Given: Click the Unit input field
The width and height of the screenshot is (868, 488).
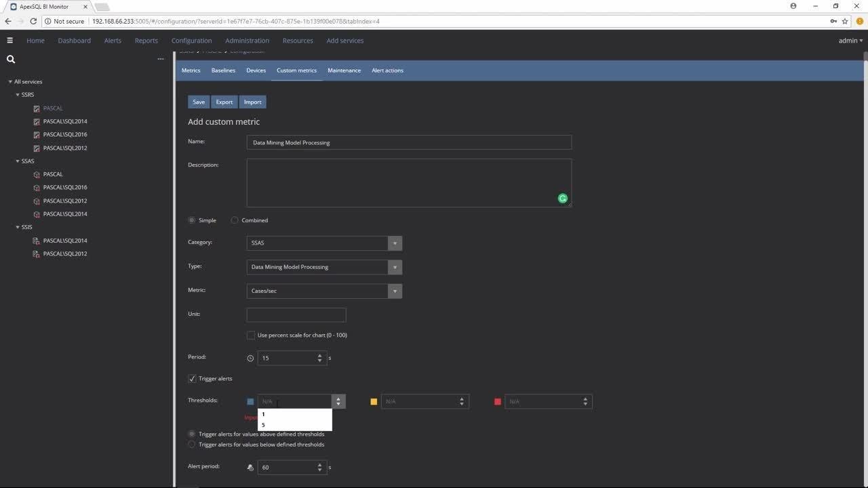Looking at the screenshot, I should [296, 315].
